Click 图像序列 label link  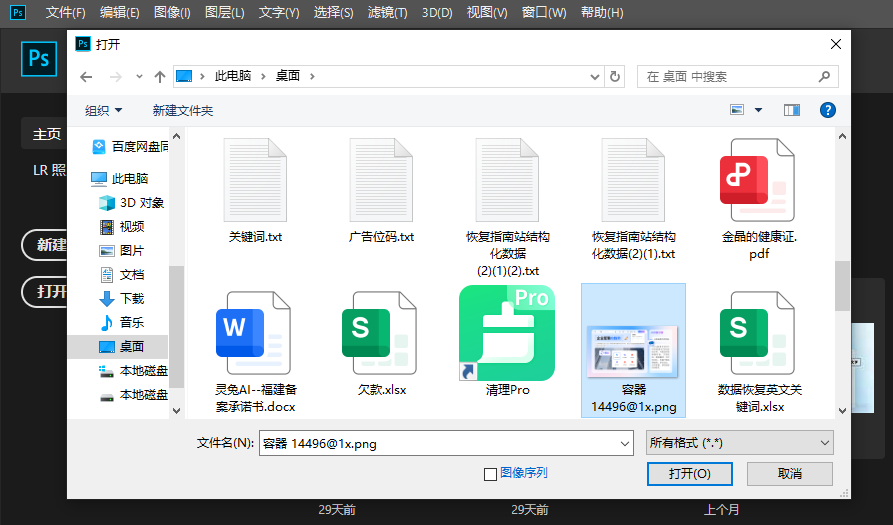click(523, 473)
